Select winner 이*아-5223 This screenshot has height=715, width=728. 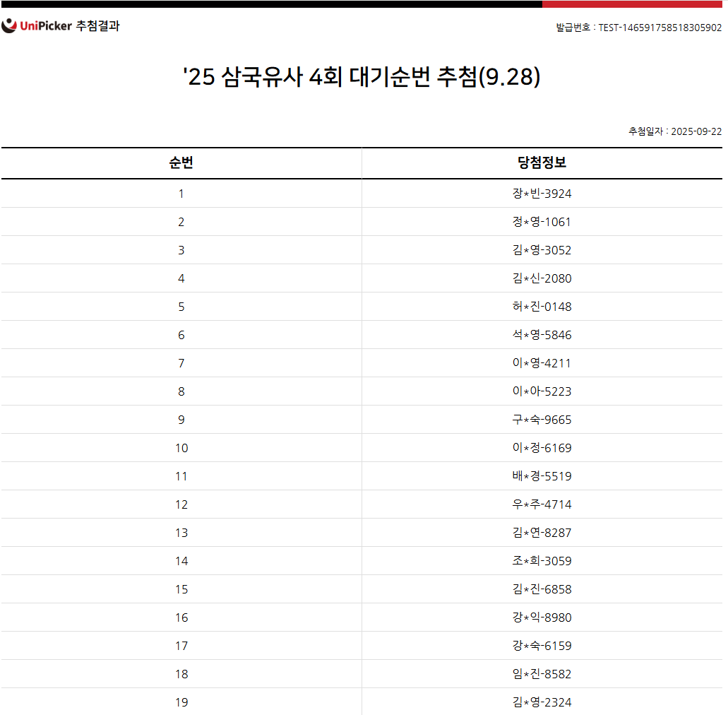(x=542, y=391)
